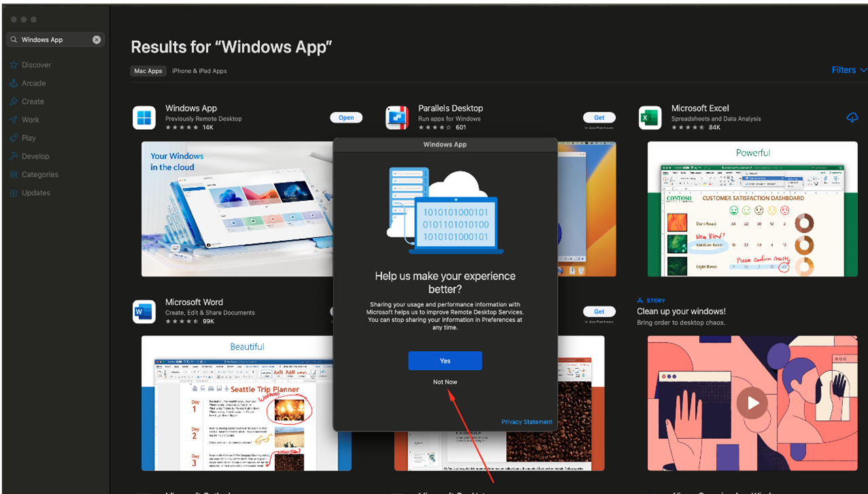Viewport: 868px width, 494px height.
Task: Open Updates in the sidebar
Action: (x=35, y=193)
